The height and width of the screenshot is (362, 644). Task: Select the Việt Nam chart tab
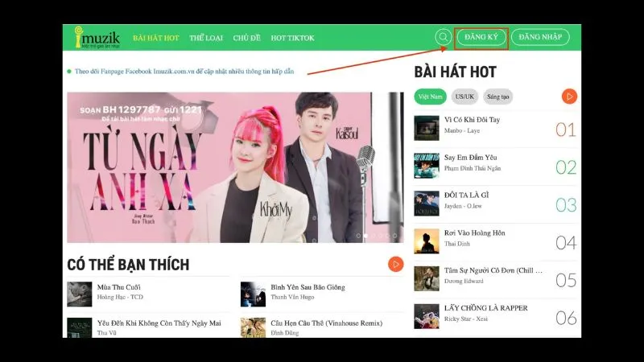430,97
